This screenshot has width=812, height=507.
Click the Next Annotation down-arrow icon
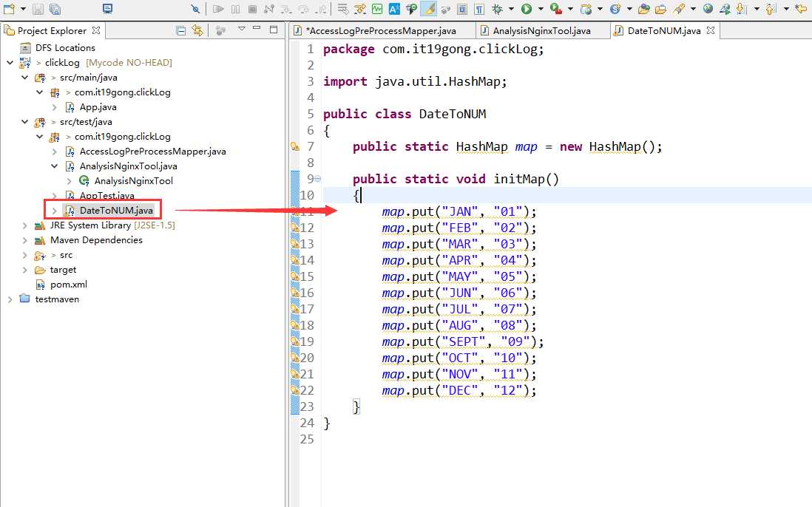(741, 9)
